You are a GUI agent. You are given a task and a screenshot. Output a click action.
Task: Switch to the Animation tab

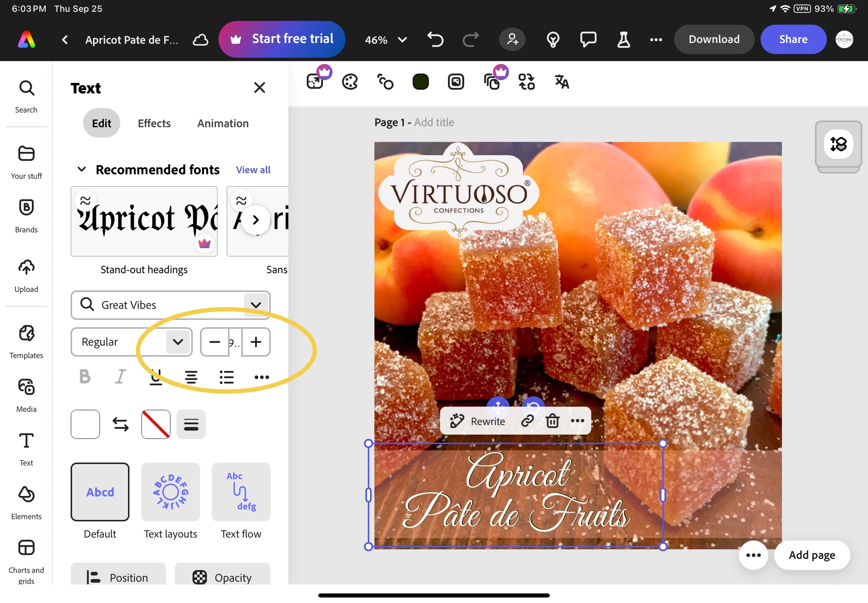[x=223, y=123]
